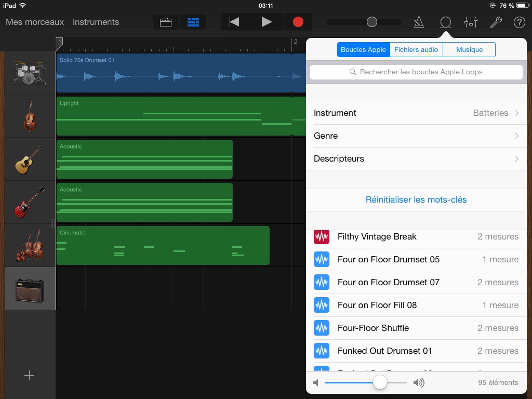
Task: Select the Acoustic region on electric guitar track
Action: click(144, 202)
